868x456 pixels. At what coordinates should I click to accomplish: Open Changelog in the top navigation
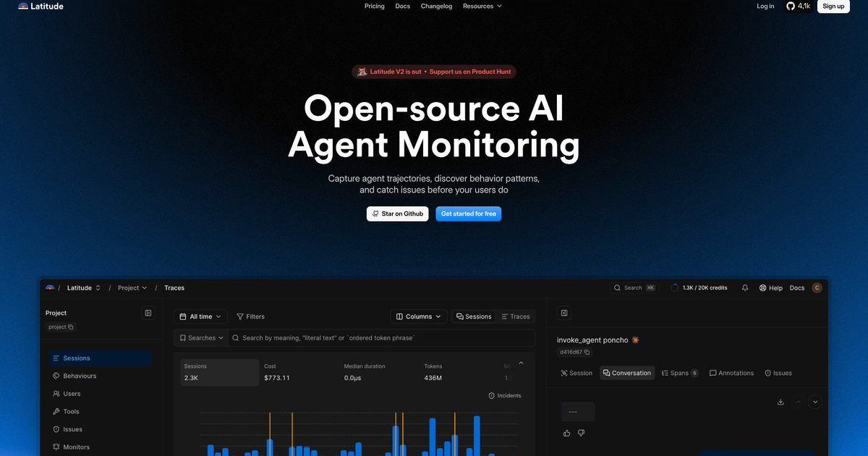(x=437, y=6)
